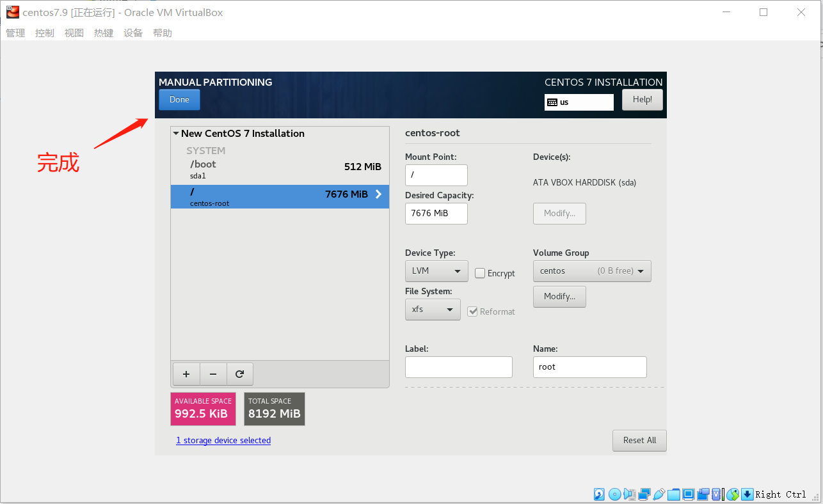Click the Reset All button
The height and width of the screenshot is (504, 823).
(640, 441)
